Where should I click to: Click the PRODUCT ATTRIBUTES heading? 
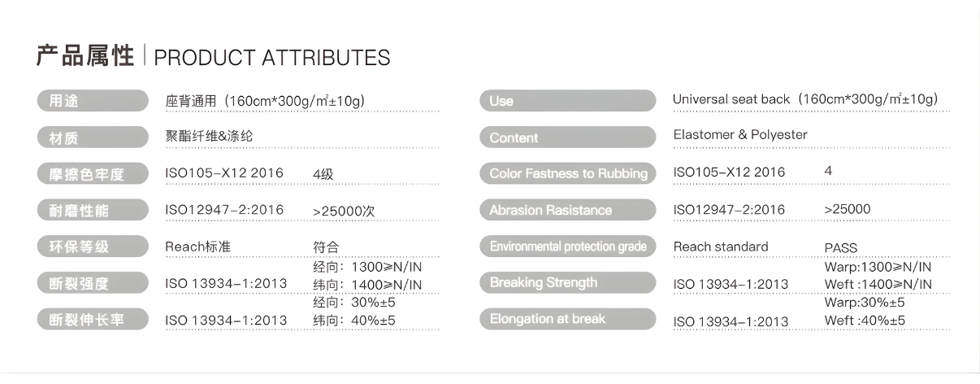pos(271,59)
